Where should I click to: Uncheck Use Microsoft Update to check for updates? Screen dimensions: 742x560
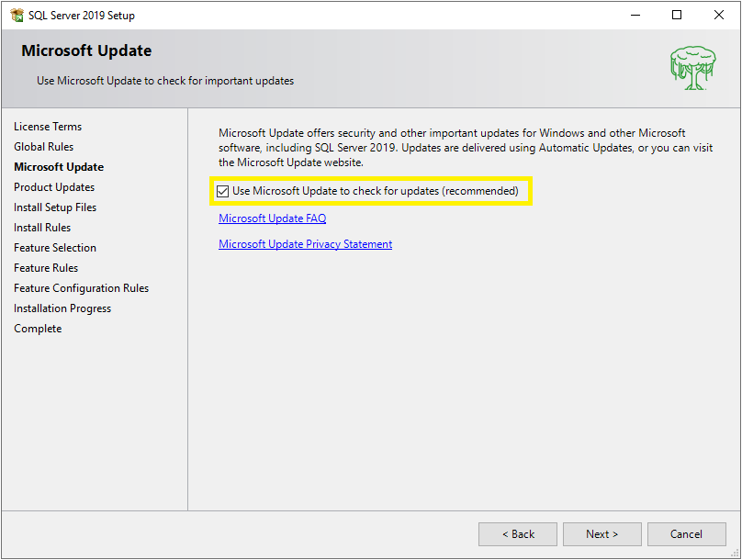(223, 191)
